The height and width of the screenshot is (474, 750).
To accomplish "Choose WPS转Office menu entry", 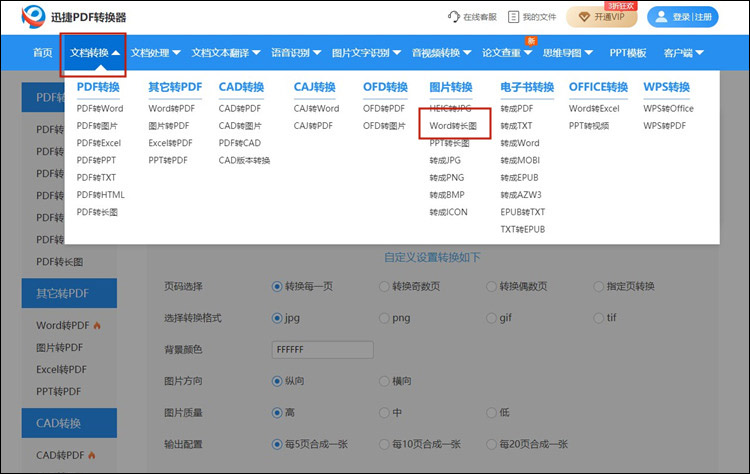I will point(668,109).
